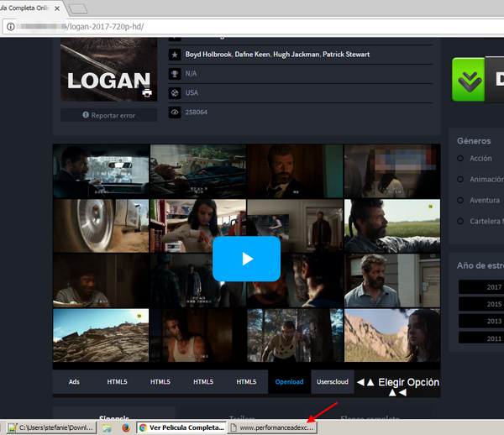This screenshot has width=504, height=435.
Task: Click the eye views icon beside 258064
Action: tap(175, 112)
